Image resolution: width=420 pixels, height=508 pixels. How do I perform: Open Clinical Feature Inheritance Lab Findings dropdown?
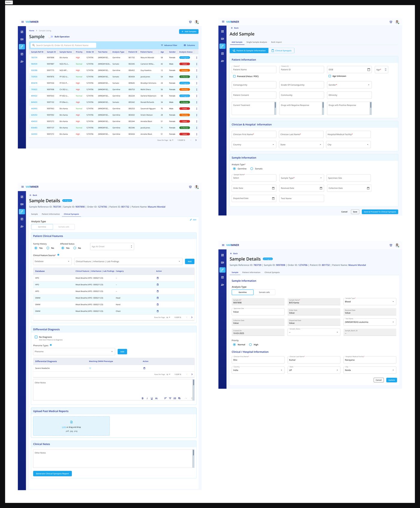pyautogui.click(x=128, y=261)
